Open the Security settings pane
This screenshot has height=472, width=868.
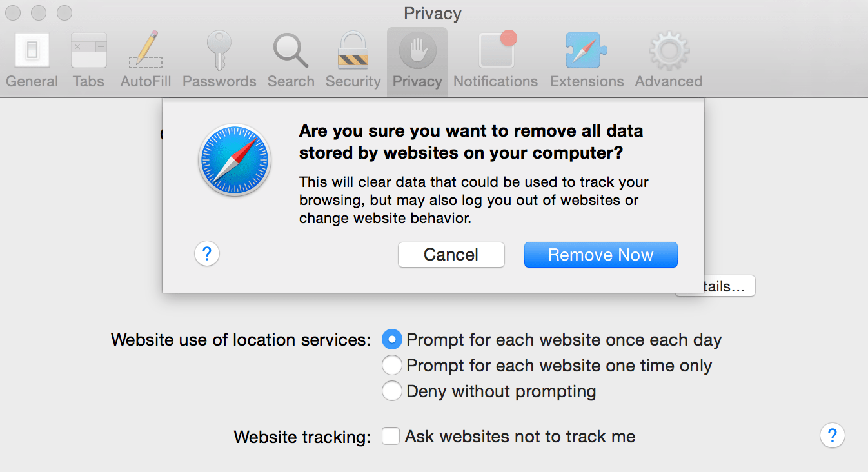coord(352,58)
